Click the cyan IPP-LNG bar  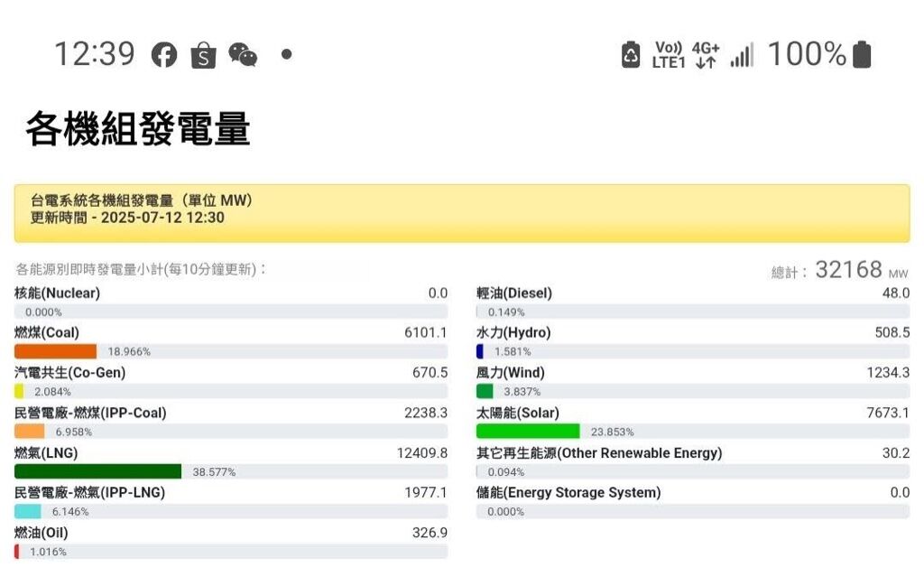coord(28,511)
